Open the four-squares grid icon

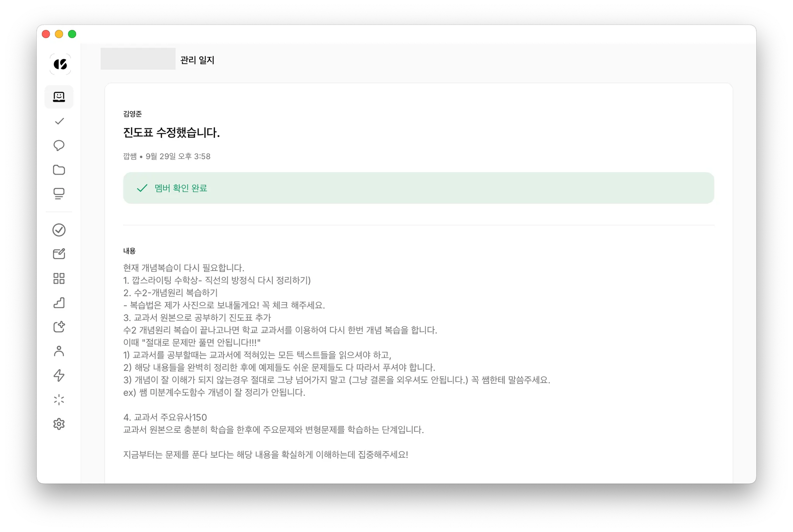pos(59,278)
